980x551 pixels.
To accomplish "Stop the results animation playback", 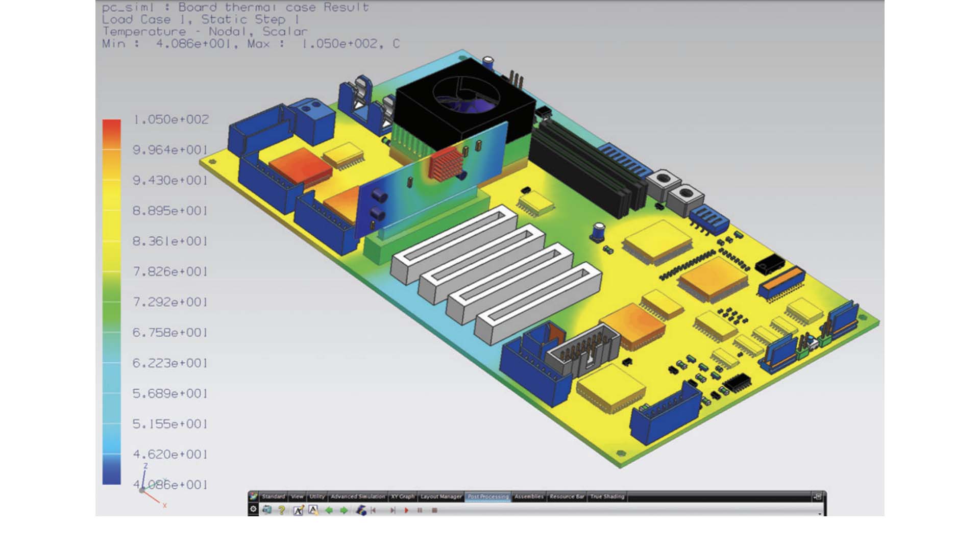I will 434,510.
